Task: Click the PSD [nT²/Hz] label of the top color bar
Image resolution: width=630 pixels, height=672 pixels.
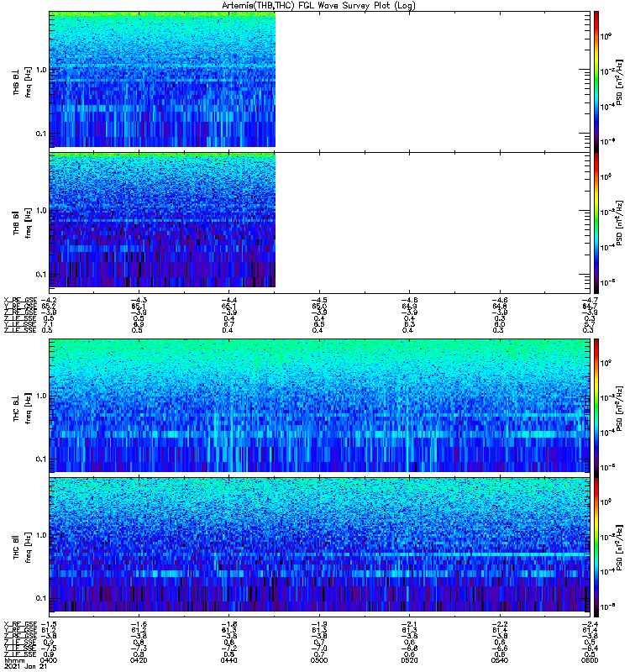Action: [x=619, y=82]
